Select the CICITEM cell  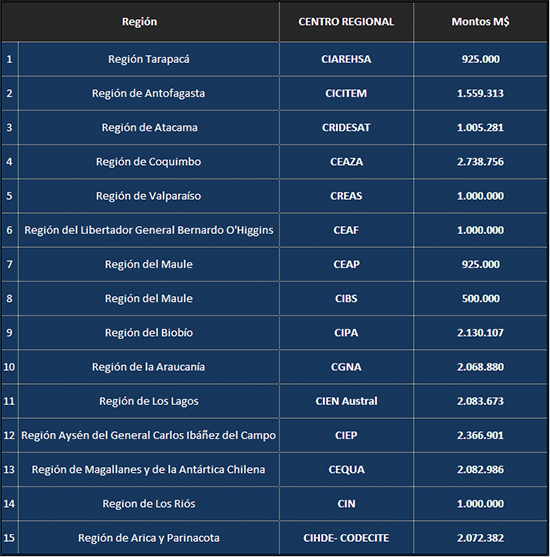[x=346, y=93]
